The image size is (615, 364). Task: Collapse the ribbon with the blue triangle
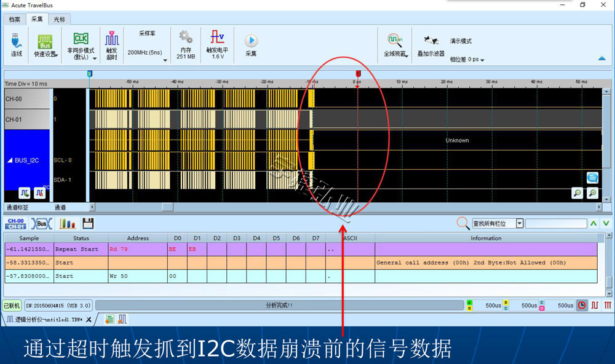coord(601,58)
